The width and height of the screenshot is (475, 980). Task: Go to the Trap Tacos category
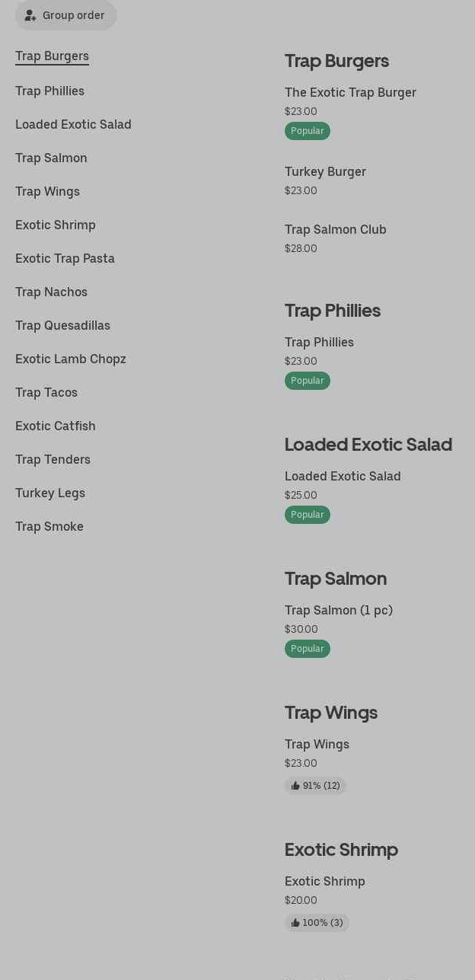(x=46, y=393)
